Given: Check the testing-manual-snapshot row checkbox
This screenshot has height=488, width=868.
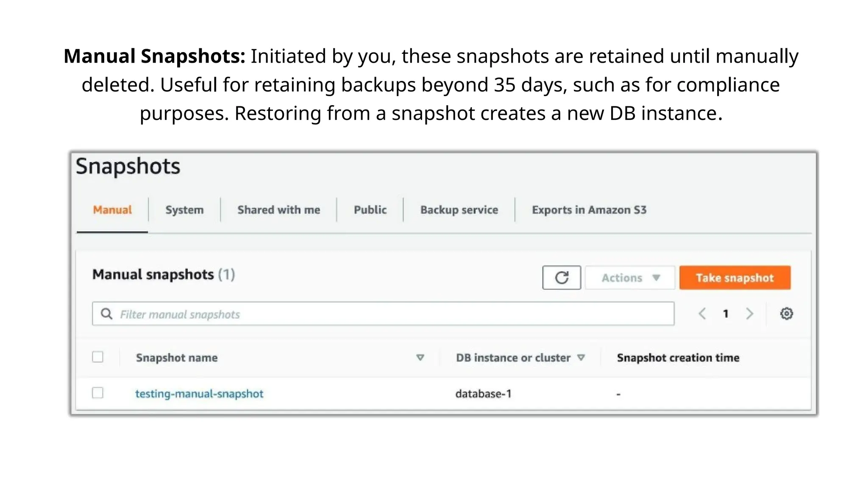Looking at the screenshot, I should click(x=98, y=393).
